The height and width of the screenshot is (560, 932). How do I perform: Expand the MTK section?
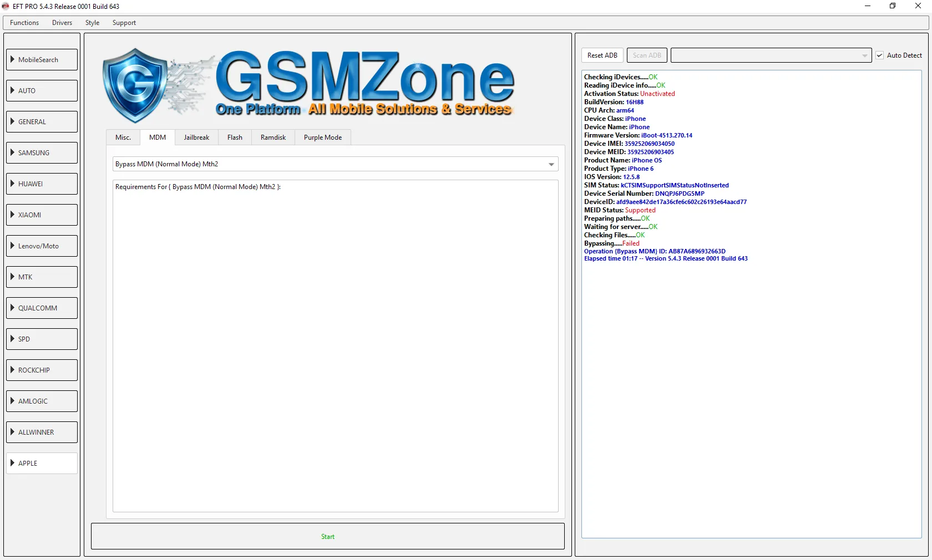coord(42,277)
